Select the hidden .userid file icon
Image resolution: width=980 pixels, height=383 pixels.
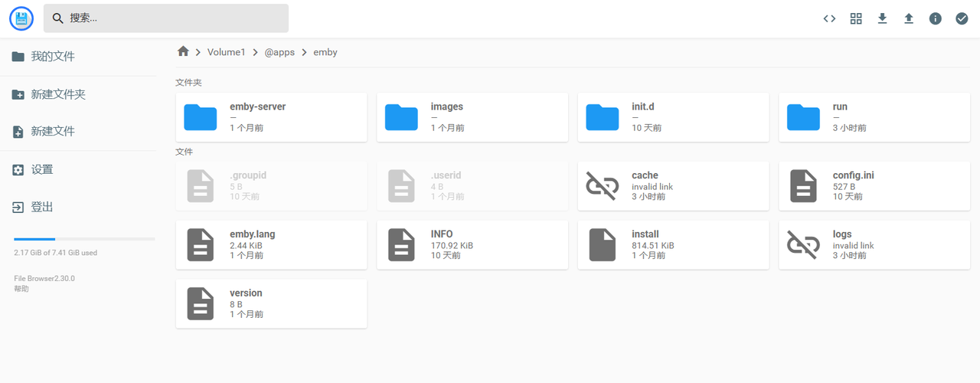(x=401, y=186)
